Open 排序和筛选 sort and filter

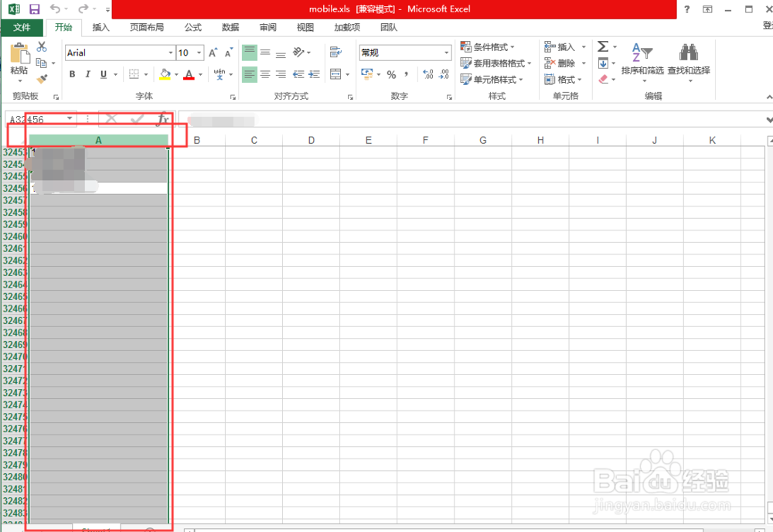[642, 62]
